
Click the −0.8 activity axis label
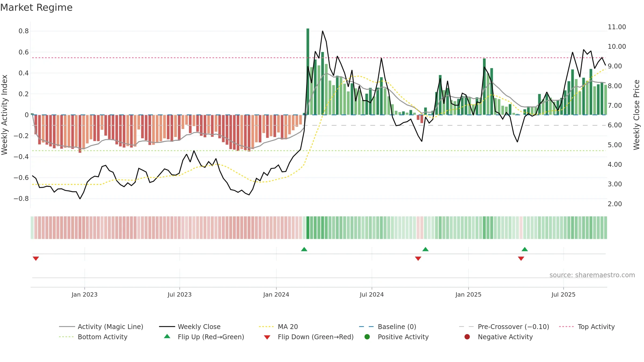tap(21, 199)
